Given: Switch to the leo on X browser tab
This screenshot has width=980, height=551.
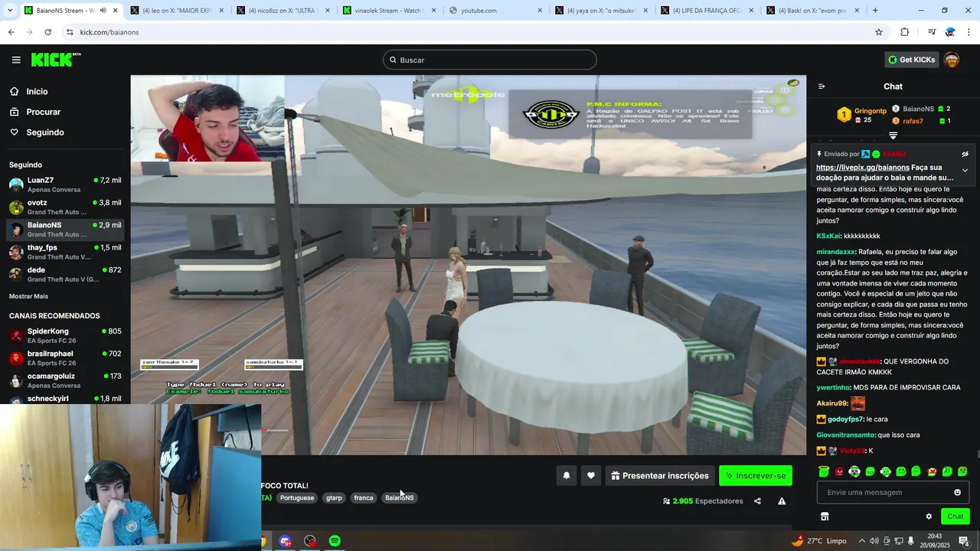Looking at the screenshot, I should click(x=176, y=11).
